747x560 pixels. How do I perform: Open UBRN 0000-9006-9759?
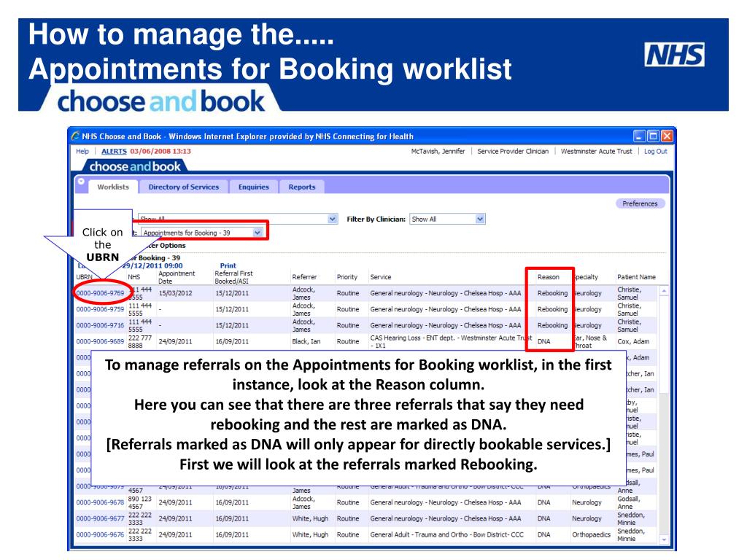point(100,309)
